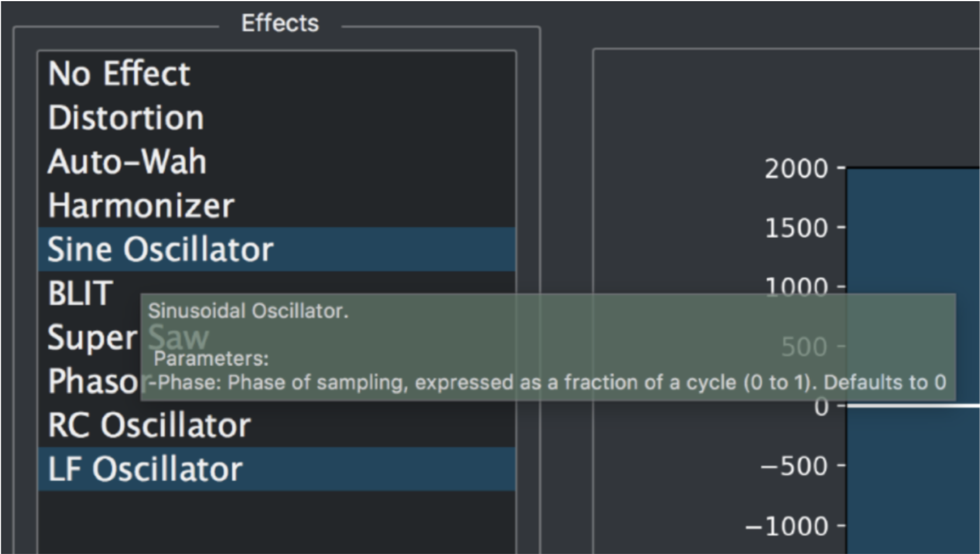Click the Phase parameter description in tooltip
The height and width of the screenshot is (554, 980).
click(x=547, y=383)
